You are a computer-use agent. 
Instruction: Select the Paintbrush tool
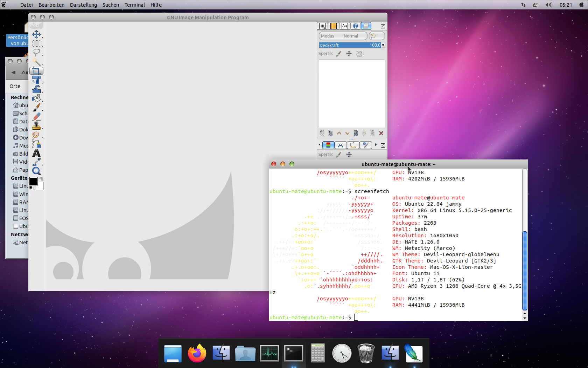36,107
